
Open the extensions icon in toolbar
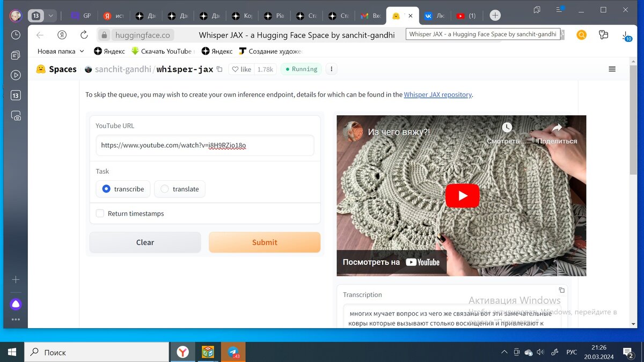[x=604, y=35]
